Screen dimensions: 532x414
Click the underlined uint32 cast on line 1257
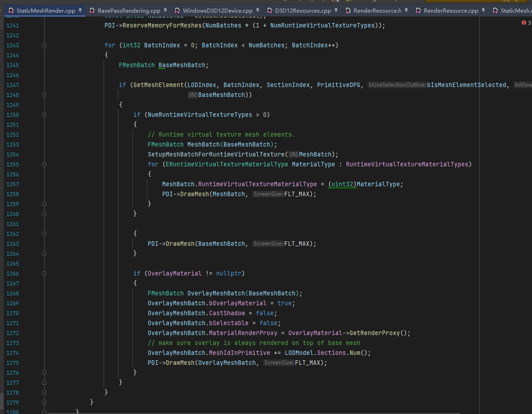342,184
